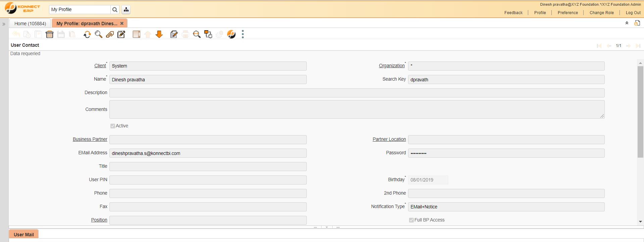This screenshot has height=242, width=644.
Task: Click Log Out
Action: coord(633,13)
